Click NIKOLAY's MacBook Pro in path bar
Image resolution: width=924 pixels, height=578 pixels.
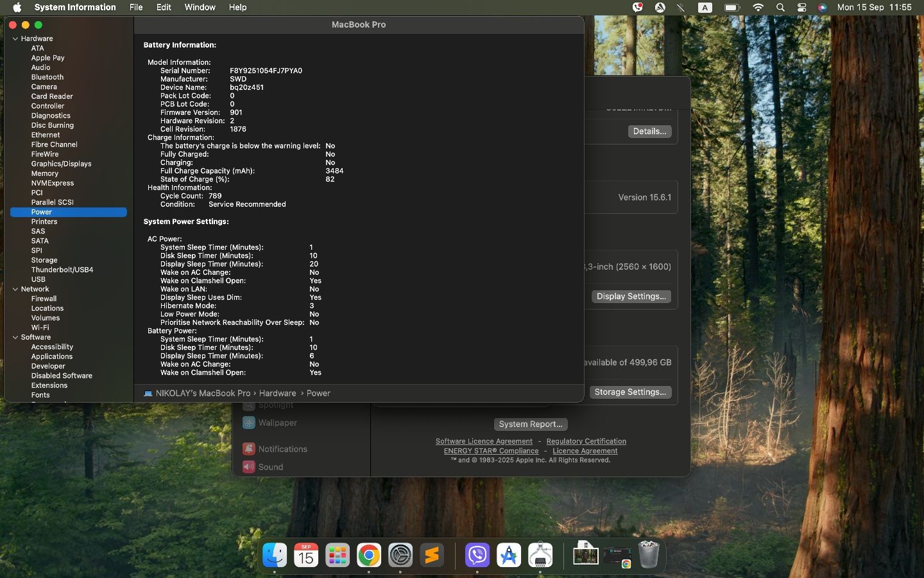click(x=203, y=393)
